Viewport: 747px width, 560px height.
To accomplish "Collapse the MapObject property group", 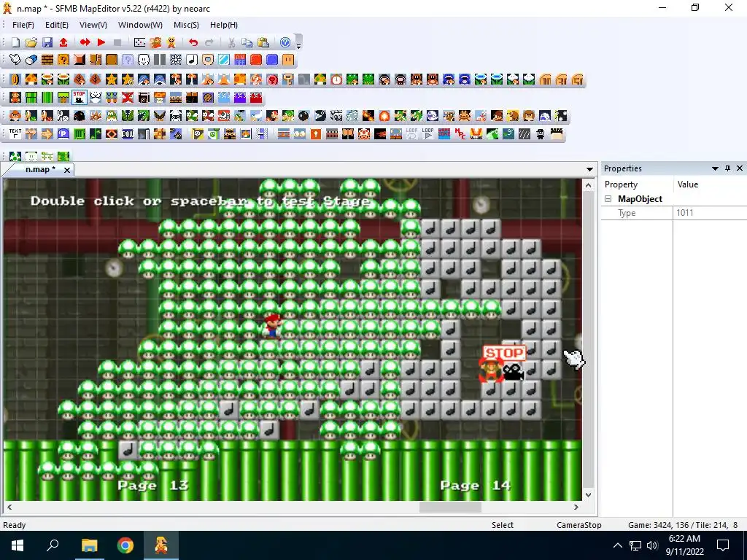I will (x=608, y=199).
